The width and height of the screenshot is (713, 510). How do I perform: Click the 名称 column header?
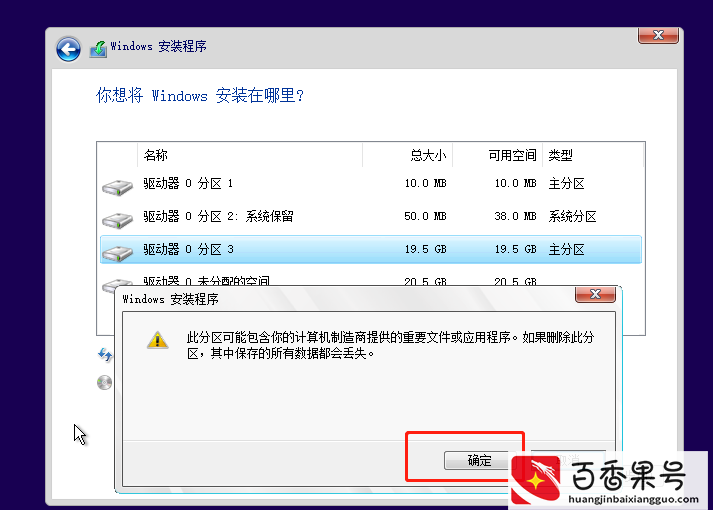250,155
